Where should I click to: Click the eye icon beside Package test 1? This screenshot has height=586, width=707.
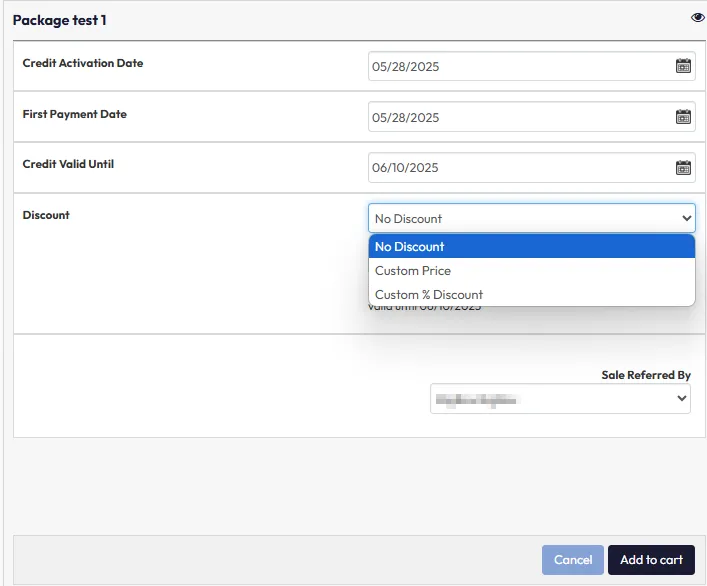697,18
